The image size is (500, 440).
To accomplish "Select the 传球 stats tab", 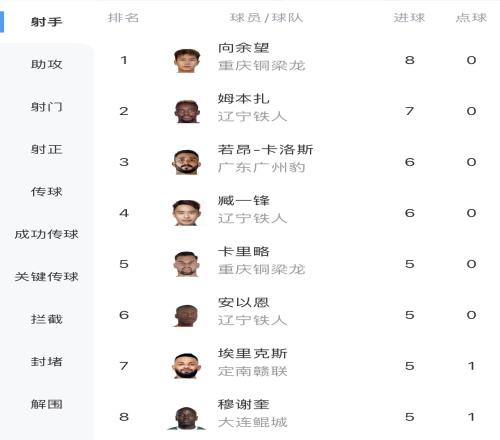I will click(x=47, y=192).
